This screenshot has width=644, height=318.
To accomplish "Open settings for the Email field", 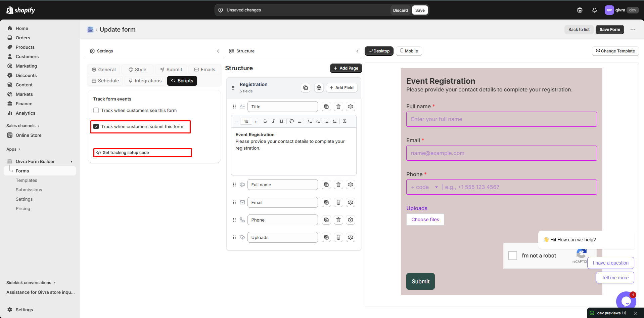I will (351, 202).
